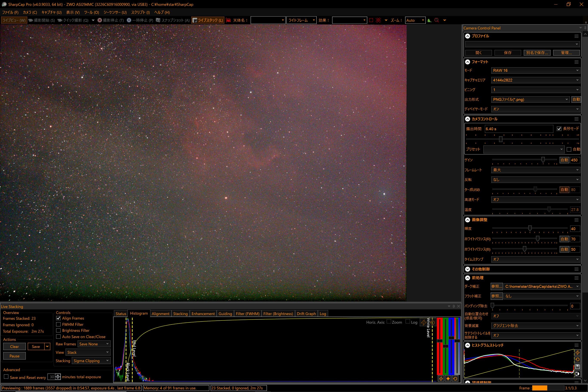Collapse the フォーマット panel section

click(467, 62)
